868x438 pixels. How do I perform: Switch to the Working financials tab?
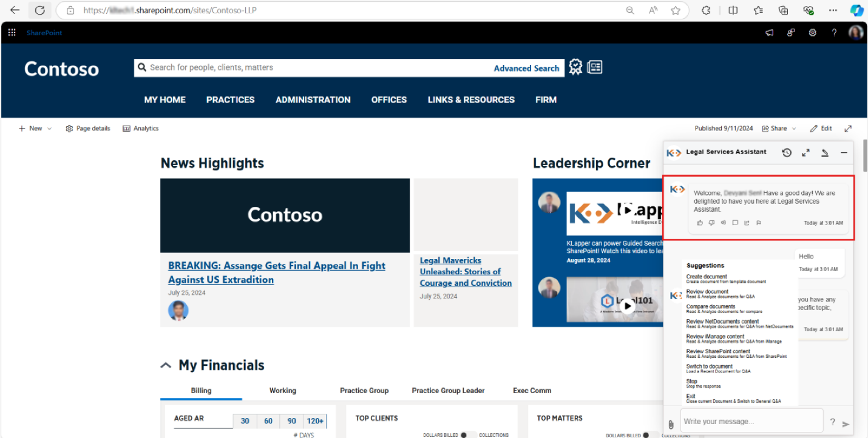[283, 391]
